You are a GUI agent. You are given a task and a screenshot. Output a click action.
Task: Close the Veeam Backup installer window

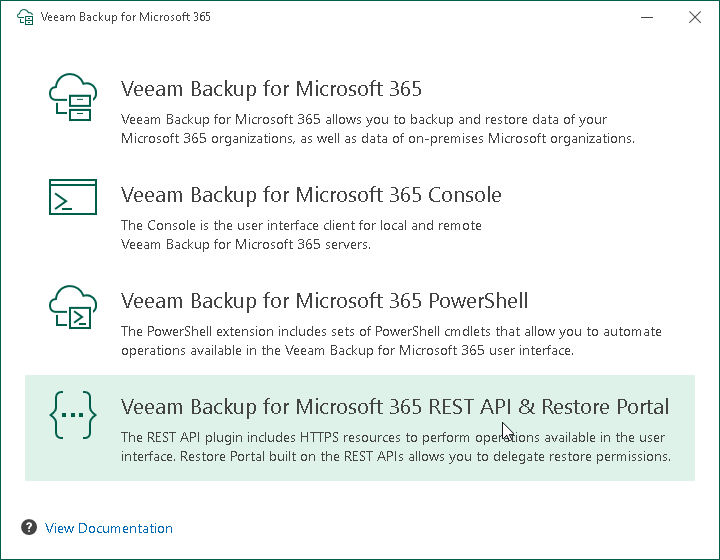click(695, 17)
